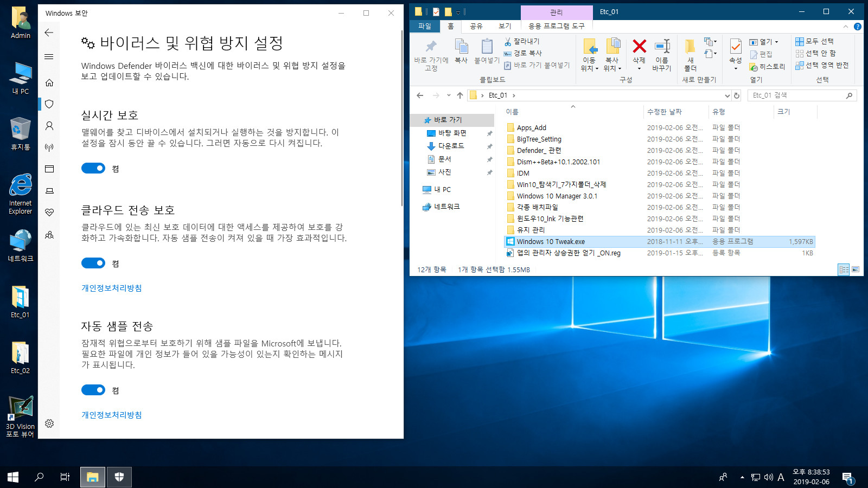This screenshot has width=868, height=488.
Task: Click the back arrow in Windows Security
Action: tap(49, 33)
